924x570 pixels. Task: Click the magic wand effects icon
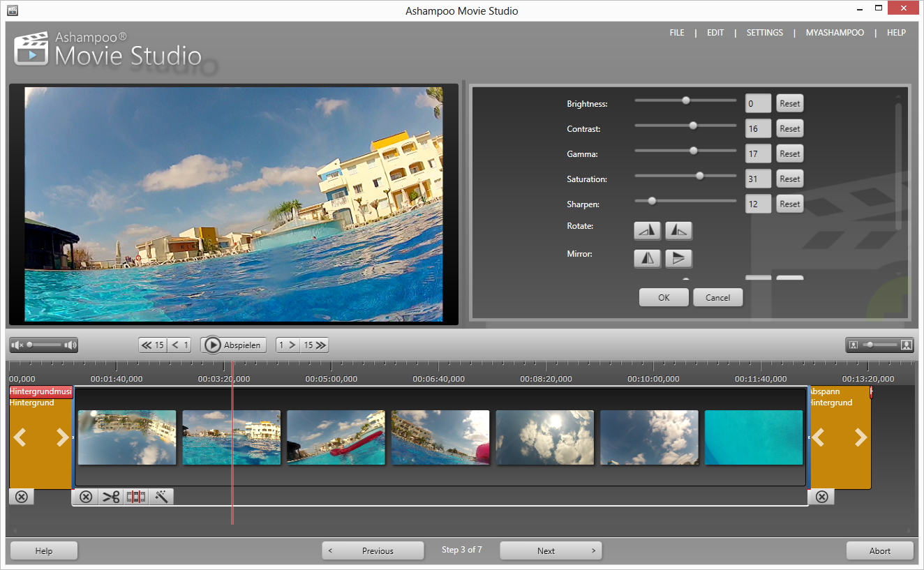161,497
